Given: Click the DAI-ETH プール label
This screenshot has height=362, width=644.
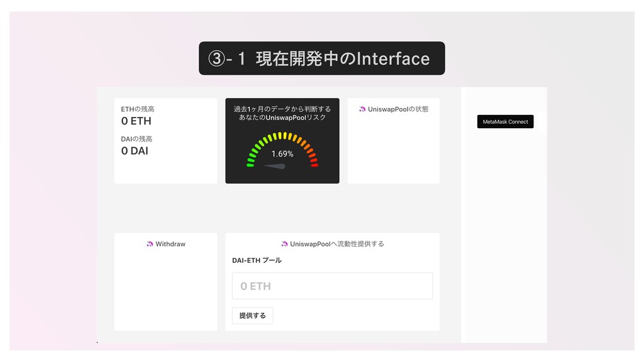Looking at the screenshot, I should tap(257, 260).
